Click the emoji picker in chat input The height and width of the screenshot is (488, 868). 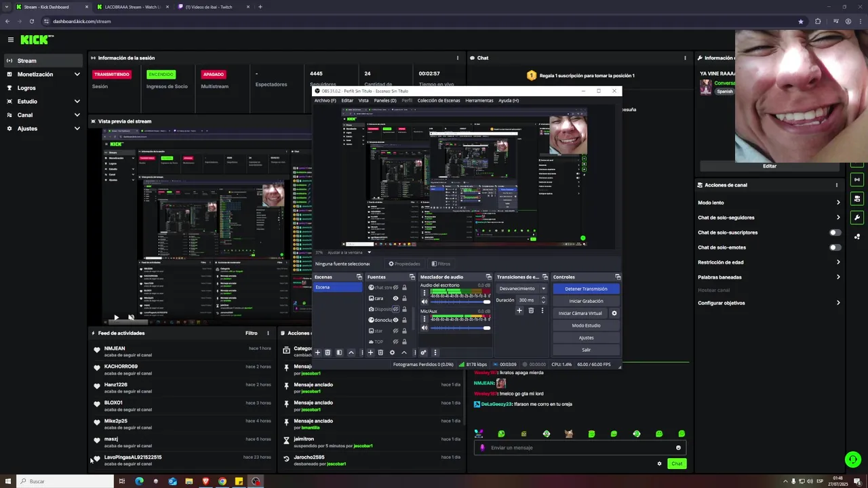pos(678,447)
